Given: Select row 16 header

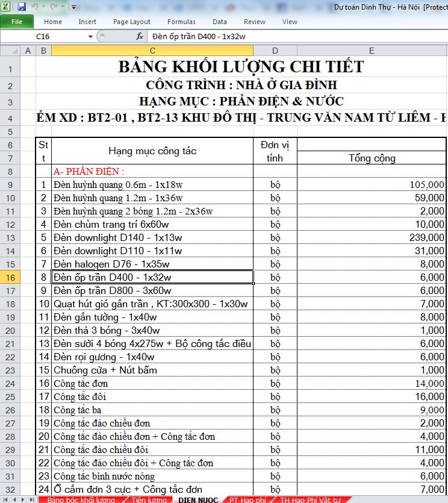Looking at the screenshot, I should [10, 278].
